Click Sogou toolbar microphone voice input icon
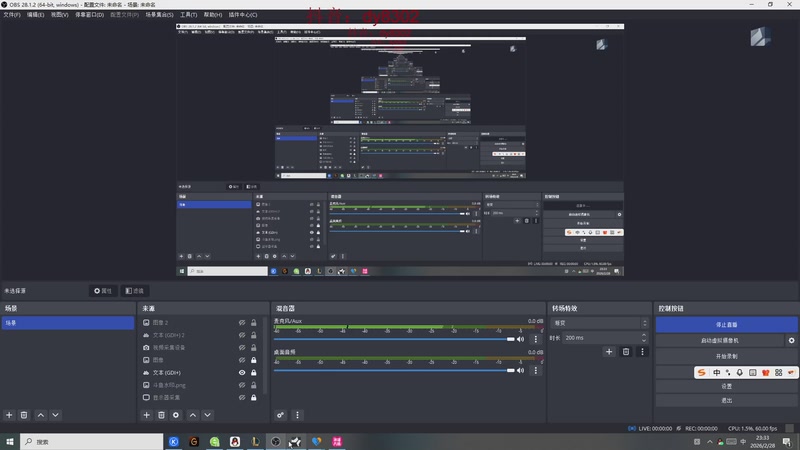 click(x=740, y=372)
